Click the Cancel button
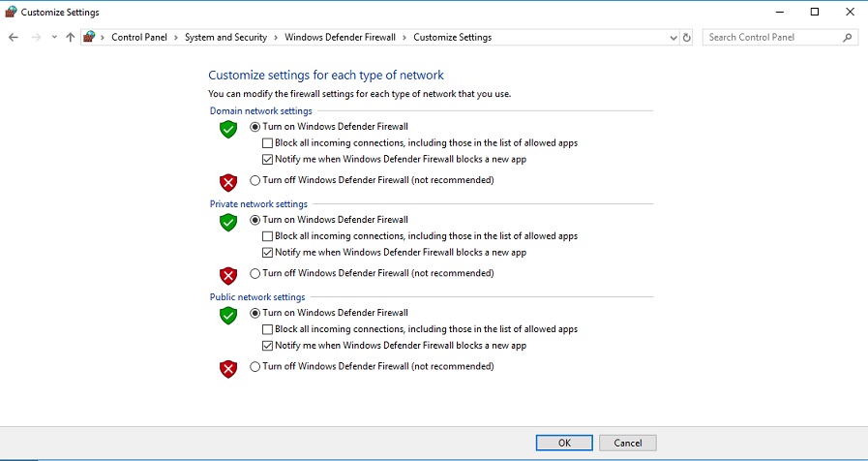Screen dimensions: 868x461 click(x=628, y=443)
